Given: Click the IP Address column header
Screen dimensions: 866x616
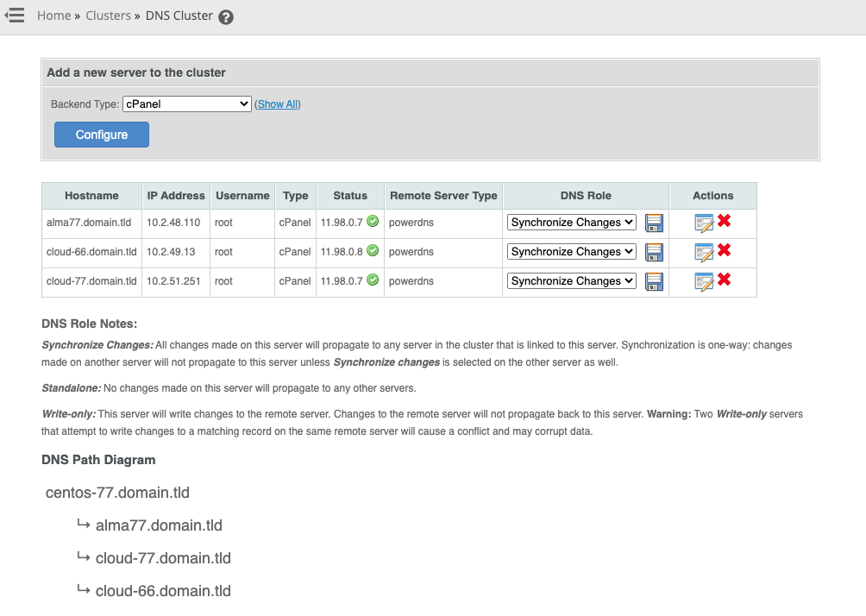Looking at the screenshot, I should (x=176, y=196).
